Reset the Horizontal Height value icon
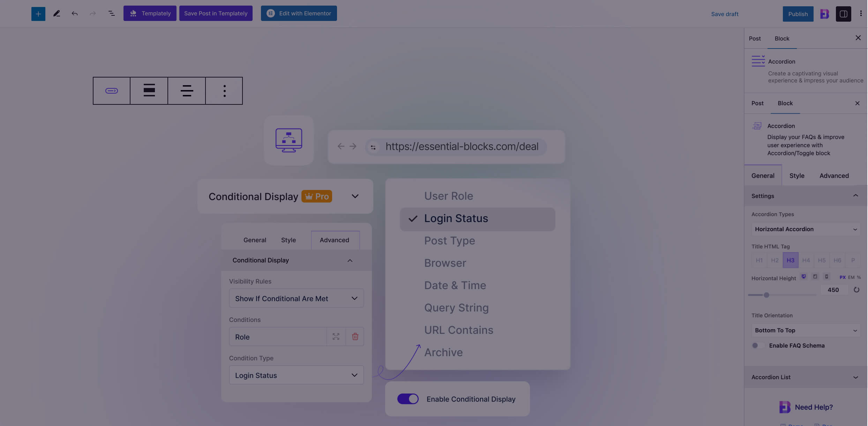Image resolution: width=868 pixels, height=426 pixels. pos(856,290)
